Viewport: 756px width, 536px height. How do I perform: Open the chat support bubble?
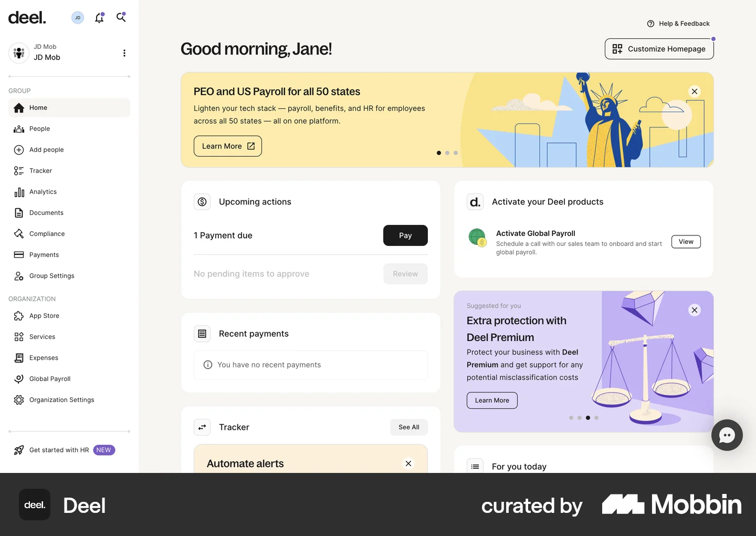coord(727,435)
